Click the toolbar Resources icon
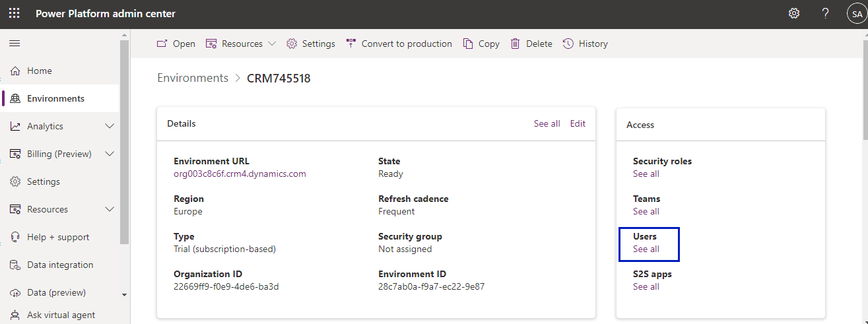Viewport: 868px width, 324px height. [211, 44]
